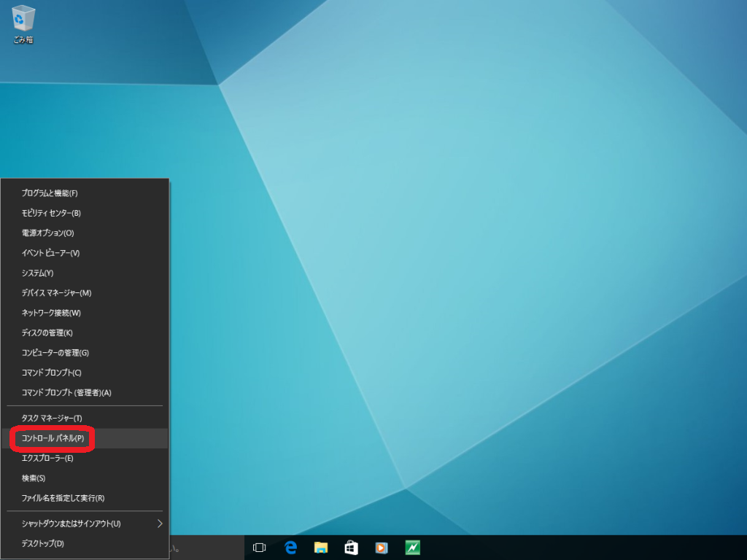Select ファイル名を指定して実行(R)
This screenshot has width=747, height=560.
pos(85,498)
